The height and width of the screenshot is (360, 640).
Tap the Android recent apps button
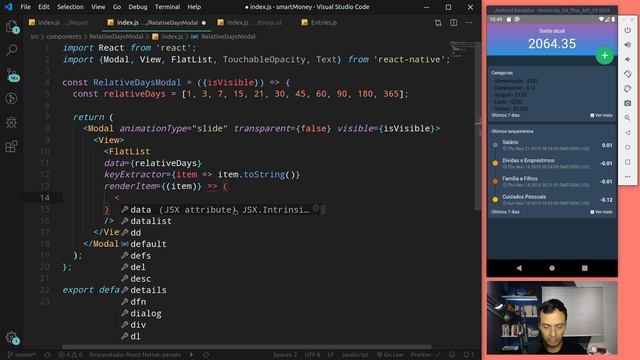(x=584, y=268)
